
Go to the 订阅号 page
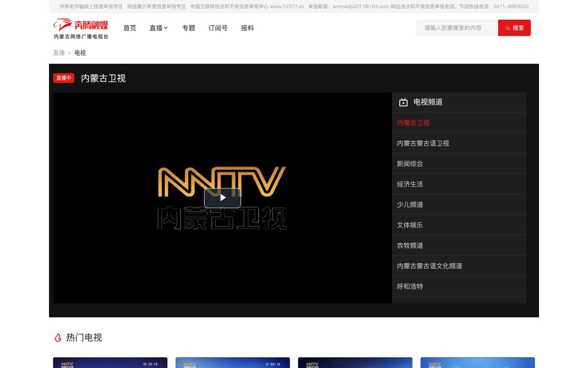tap(218, 28)
